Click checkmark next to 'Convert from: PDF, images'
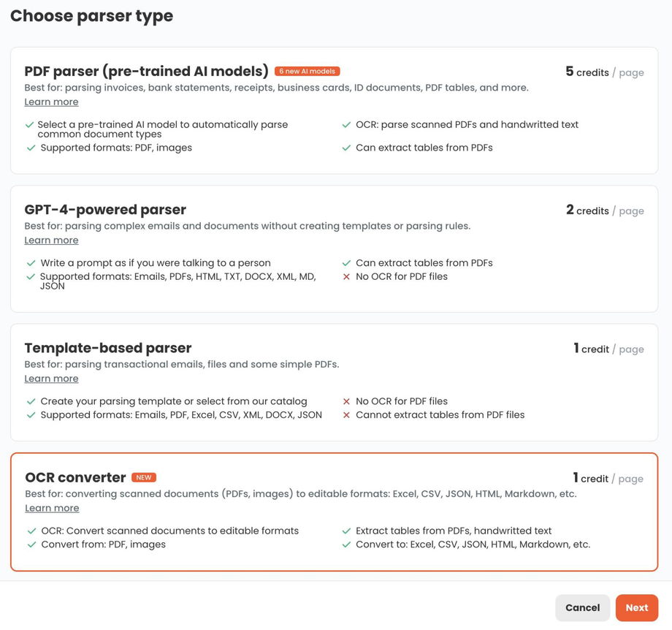Viewport: 672px width, 630px height. click(31, 544)
